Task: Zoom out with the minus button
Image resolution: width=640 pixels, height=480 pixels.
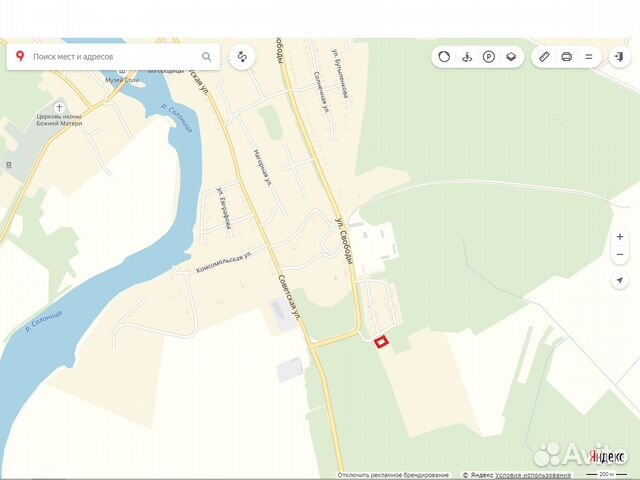Action: coord(620,255)
